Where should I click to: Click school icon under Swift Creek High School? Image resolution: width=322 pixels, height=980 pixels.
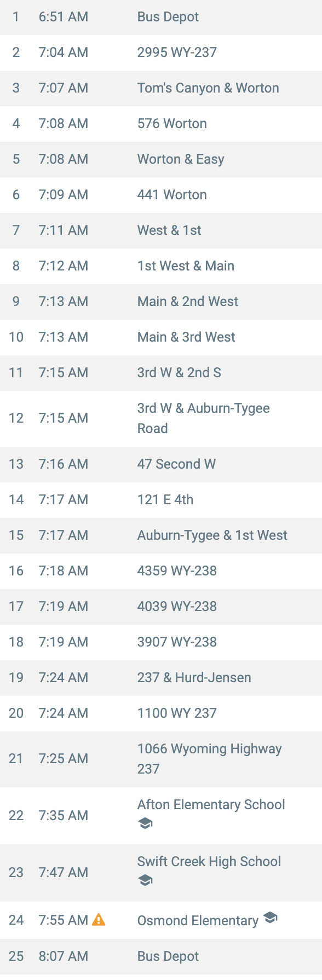[145, 880]
